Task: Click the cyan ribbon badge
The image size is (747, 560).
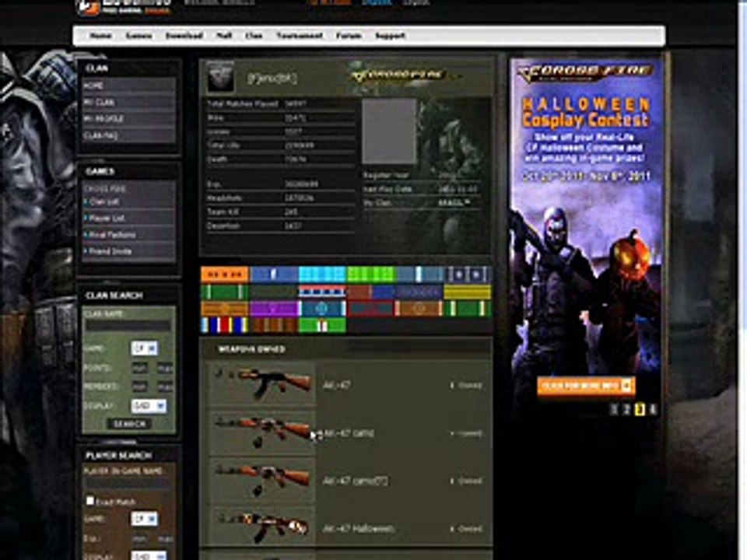Action: coord(322,275)
